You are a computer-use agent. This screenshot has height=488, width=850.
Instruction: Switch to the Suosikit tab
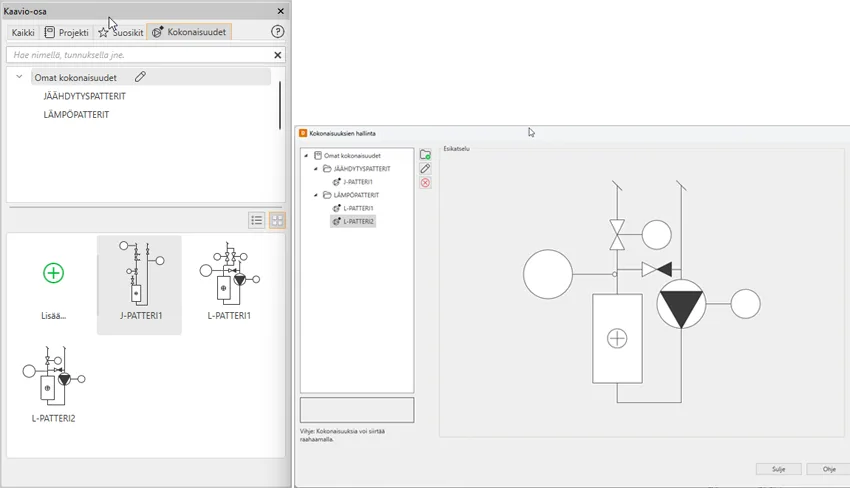click(120, 32)
